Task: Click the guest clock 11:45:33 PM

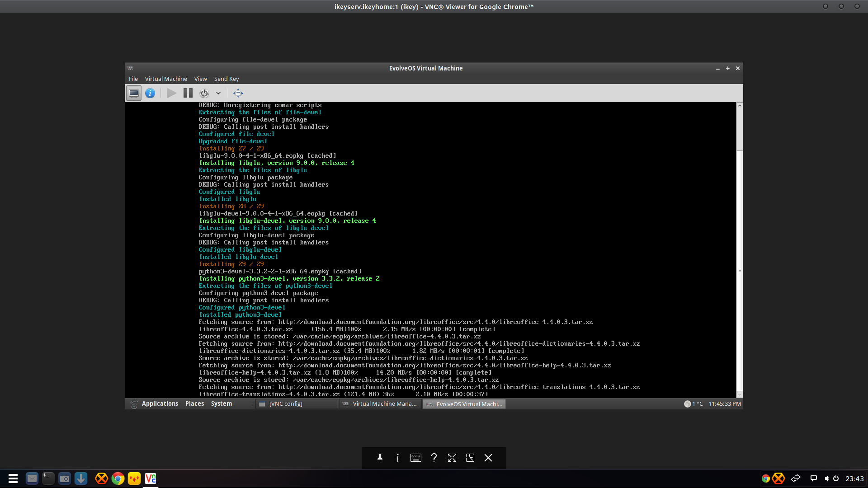Action: 725,404
